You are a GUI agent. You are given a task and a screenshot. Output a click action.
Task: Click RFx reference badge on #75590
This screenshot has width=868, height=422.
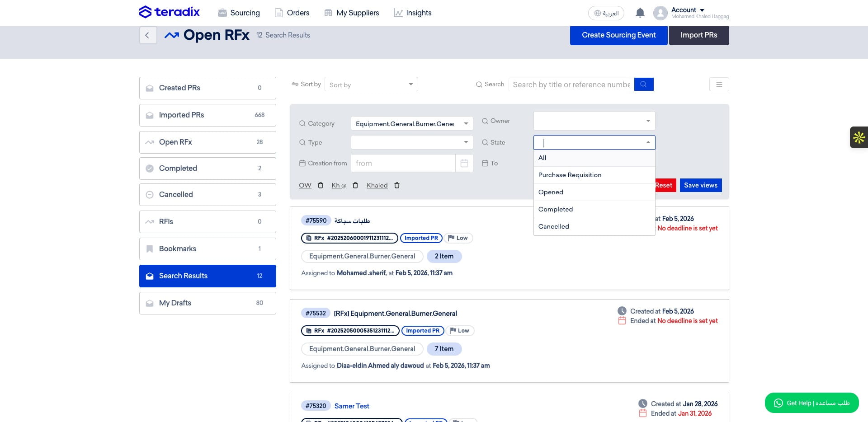tap(349, 238)
